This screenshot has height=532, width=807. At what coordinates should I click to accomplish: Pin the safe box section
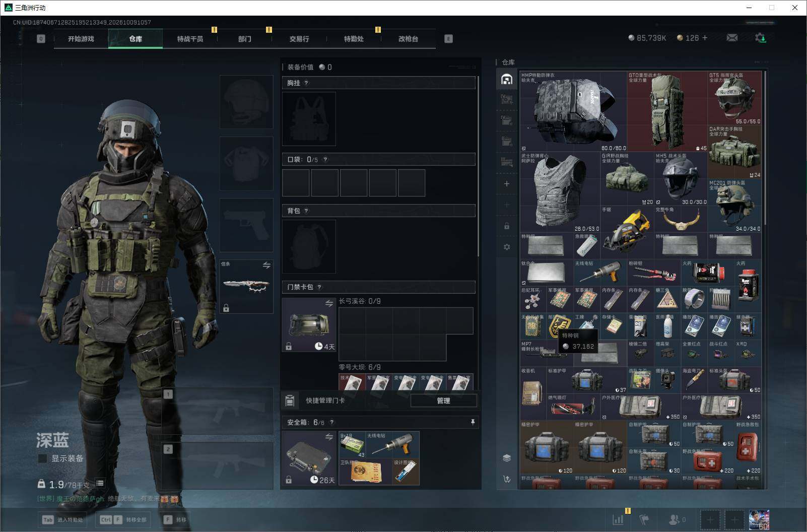pos(473,422)
